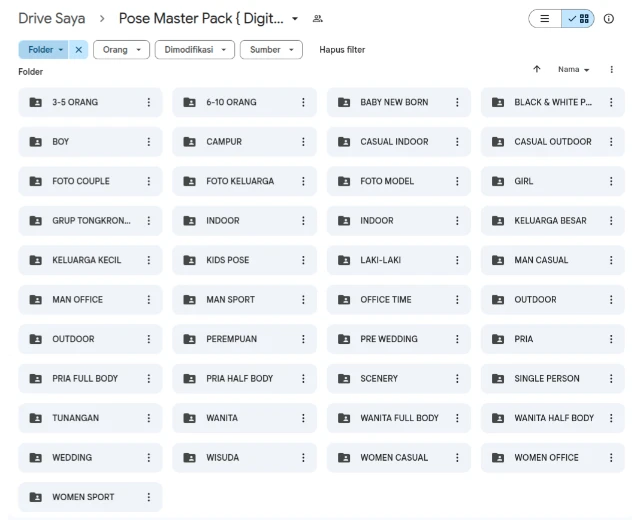Open the PRIA FULL BODY folder
Screen dimensions: 640x520
(90, 379)
